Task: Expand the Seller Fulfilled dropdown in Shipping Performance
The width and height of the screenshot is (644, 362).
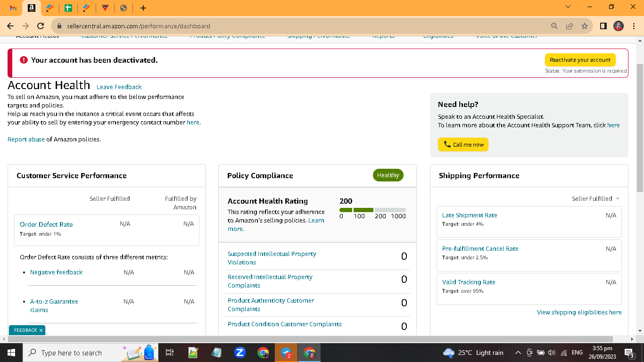Action: coord(595,198)
